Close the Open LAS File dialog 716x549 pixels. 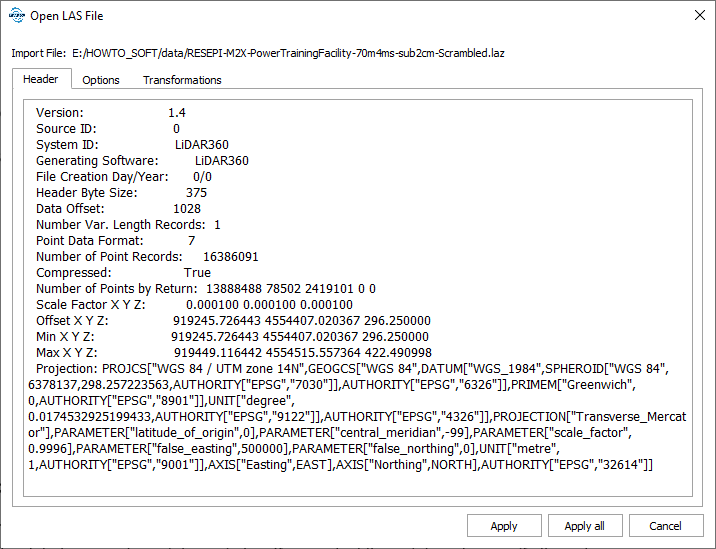click(697, 16)
